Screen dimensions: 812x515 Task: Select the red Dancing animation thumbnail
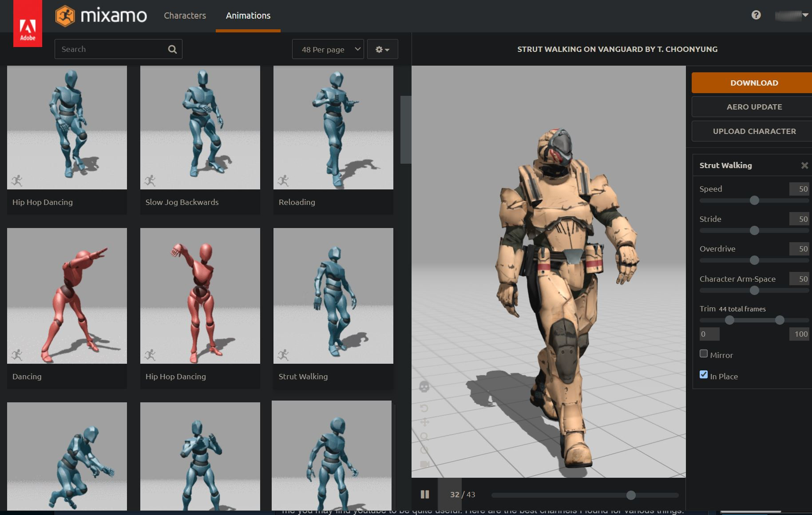[x=67, y=296]
